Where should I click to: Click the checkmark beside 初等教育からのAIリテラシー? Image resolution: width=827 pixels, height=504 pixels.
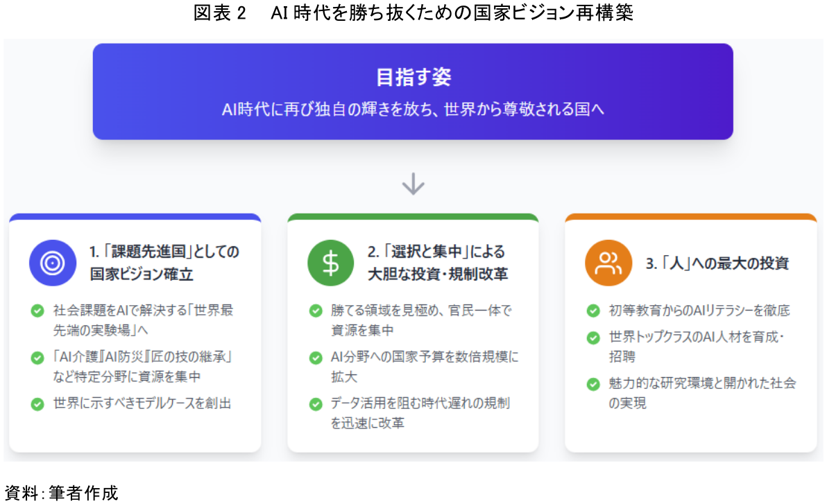[x=593, y=311]
